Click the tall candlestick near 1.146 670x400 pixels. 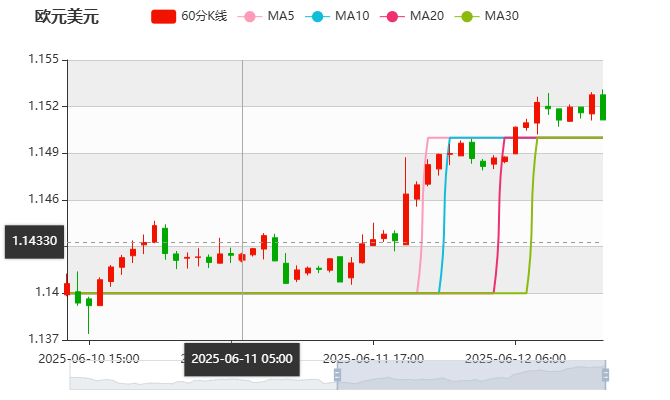[x=406, y=217]
